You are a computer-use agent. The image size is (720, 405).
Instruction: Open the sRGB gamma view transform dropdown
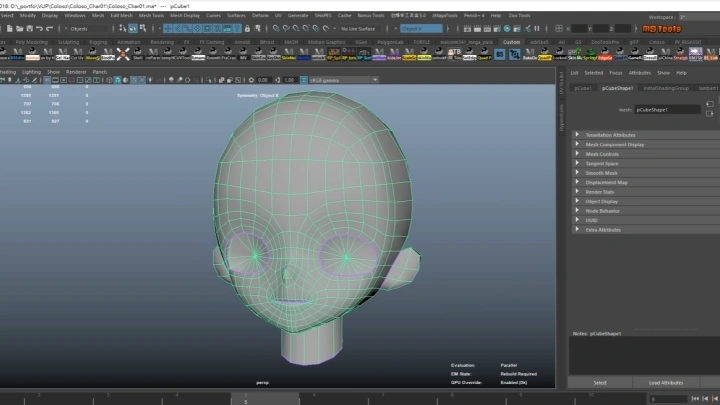coord(344,80)
